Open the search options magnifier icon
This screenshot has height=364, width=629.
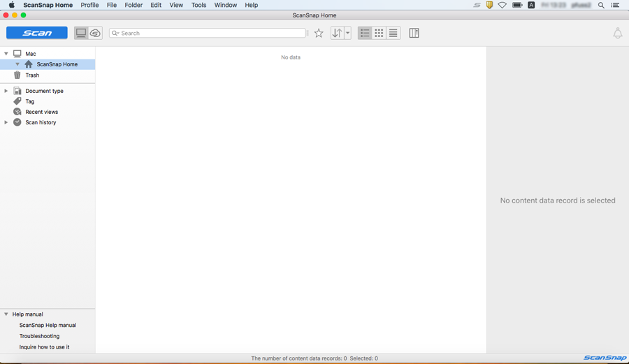pyautogui.click(x=115, y=33)
